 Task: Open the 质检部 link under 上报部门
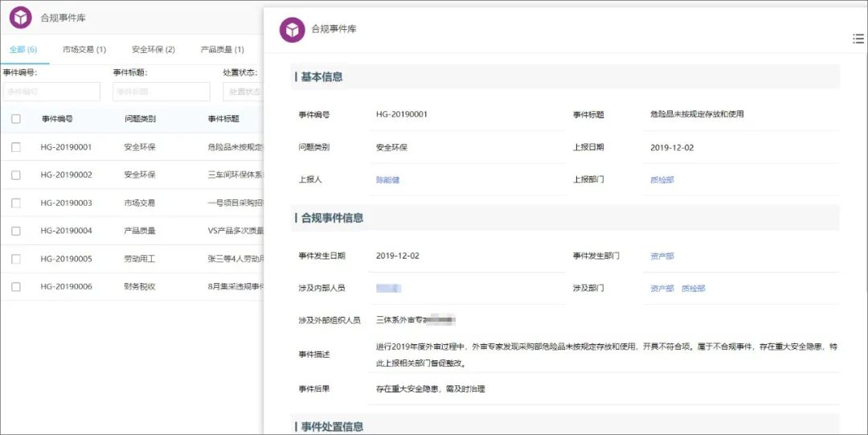point(662,179)
